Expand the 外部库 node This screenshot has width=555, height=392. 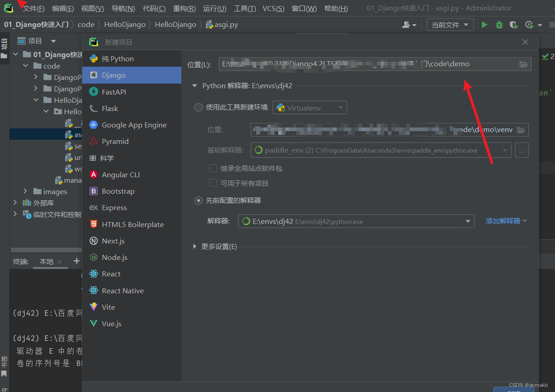(x=15, y=202)
